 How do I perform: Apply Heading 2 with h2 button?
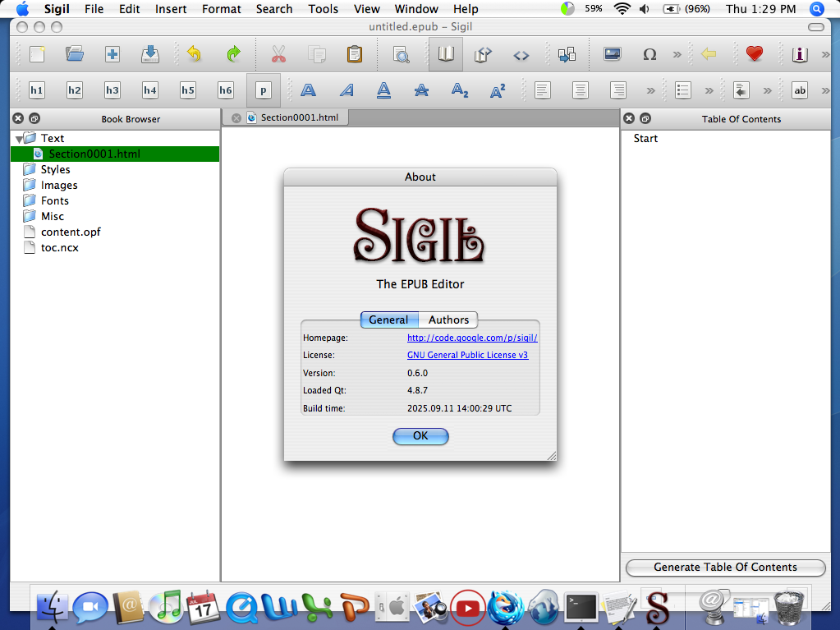point(75,90)
